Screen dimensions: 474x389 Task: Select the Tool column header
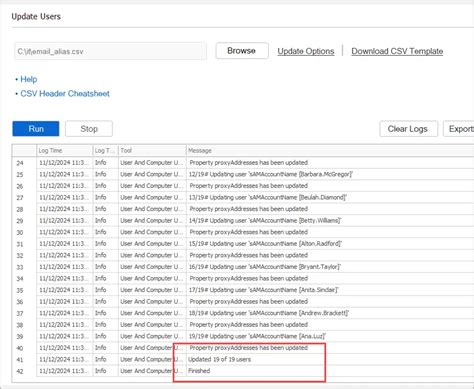[x=152, y=151]
